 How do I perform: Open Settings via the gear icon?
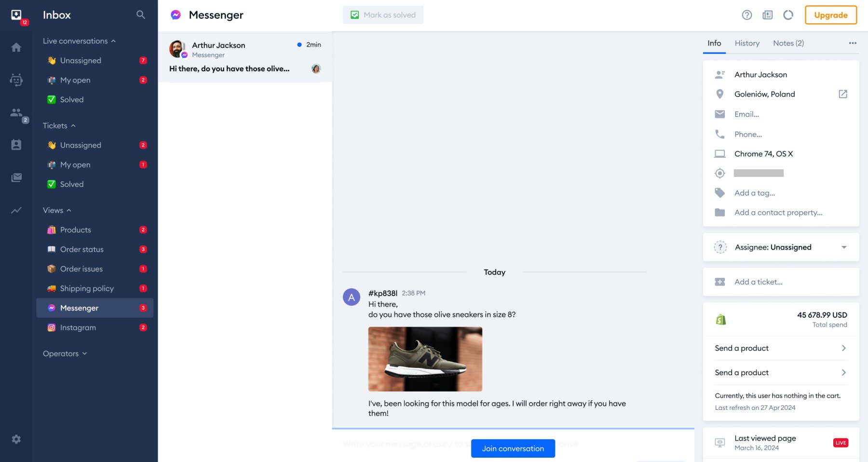coord(16,439)
